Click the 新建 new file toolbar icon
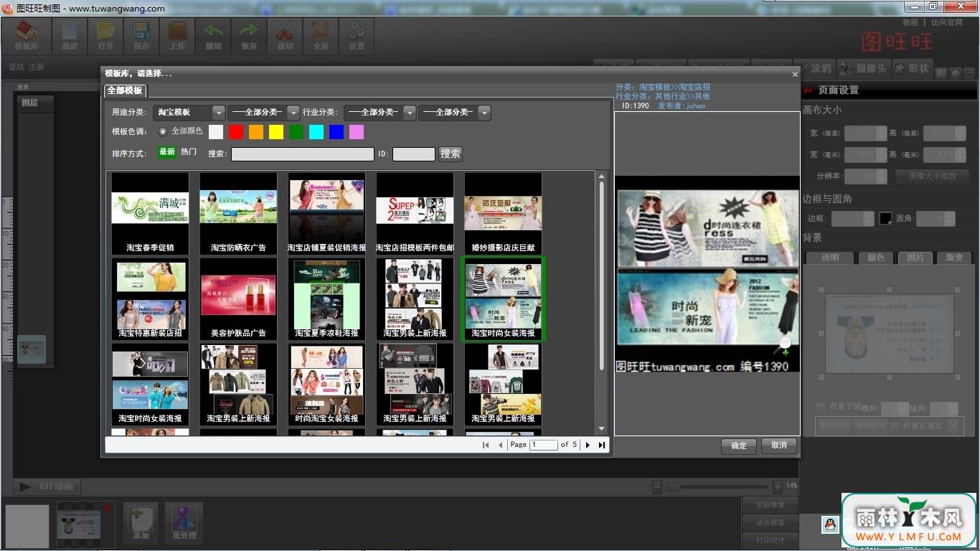 (70, 34)
